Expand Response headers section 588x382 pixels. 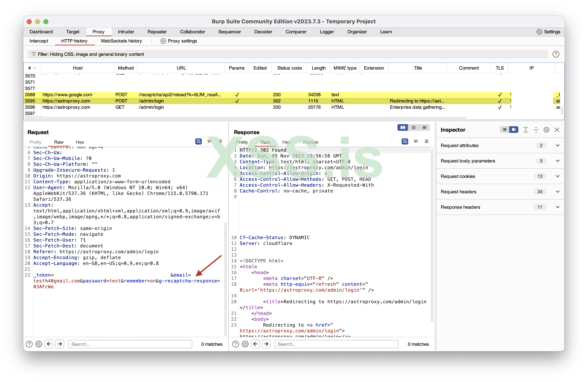pos(557,207)
